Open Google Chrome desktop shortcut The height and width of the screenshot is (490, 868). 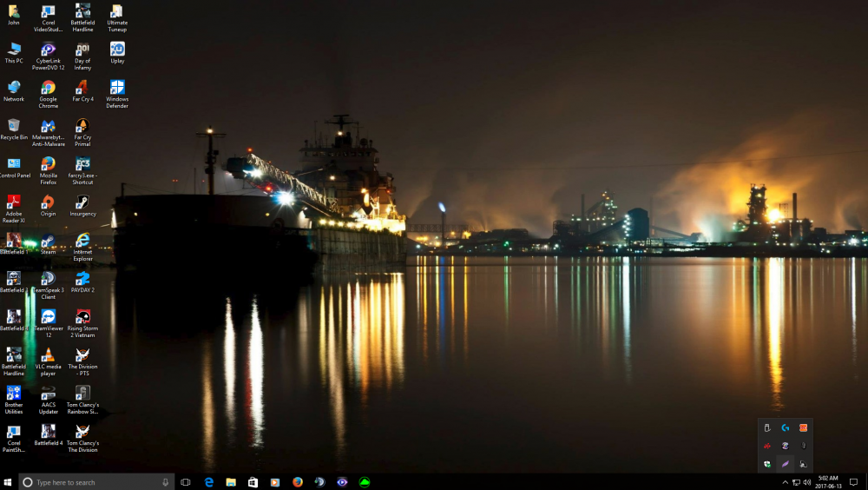[48, 88]
